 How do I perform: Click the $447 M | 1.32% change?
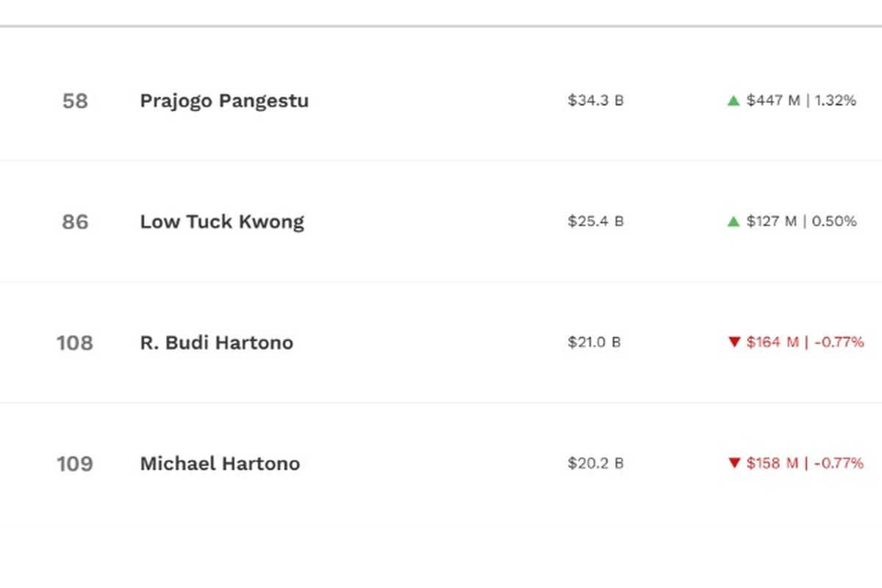click(801, 101)
